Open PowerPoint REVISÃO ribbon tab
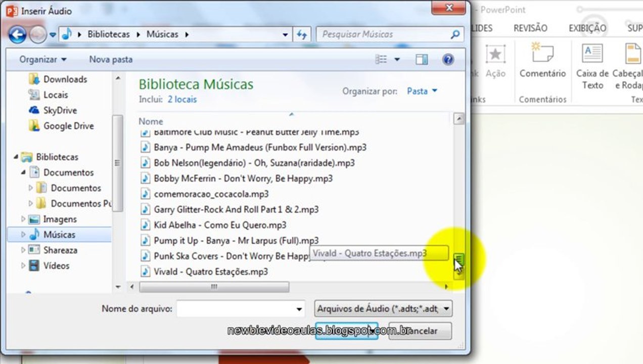Screen dimensions: 643x364 [x=530, y=28]
